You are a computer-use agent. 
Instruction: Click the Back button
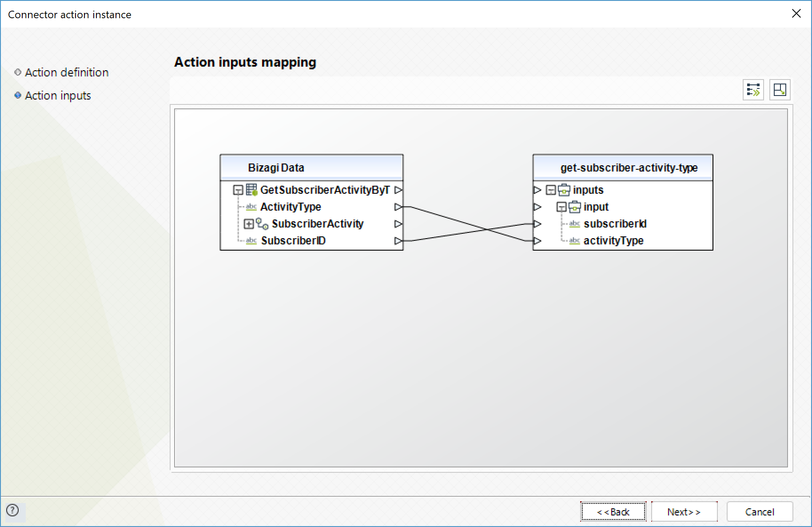click(613, 512)
